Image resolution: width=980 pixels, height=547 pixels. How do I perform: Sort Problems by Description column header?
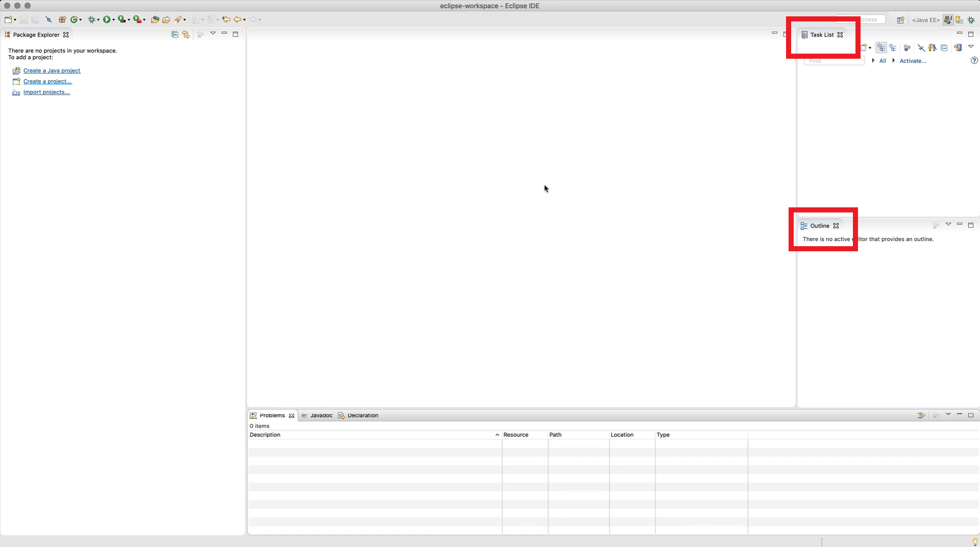tap(374, 435)
